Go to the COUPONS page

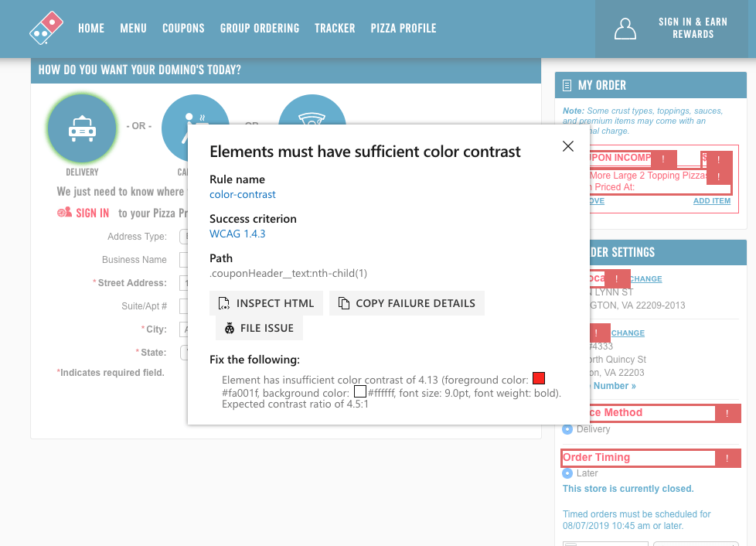tap(183, 29)
